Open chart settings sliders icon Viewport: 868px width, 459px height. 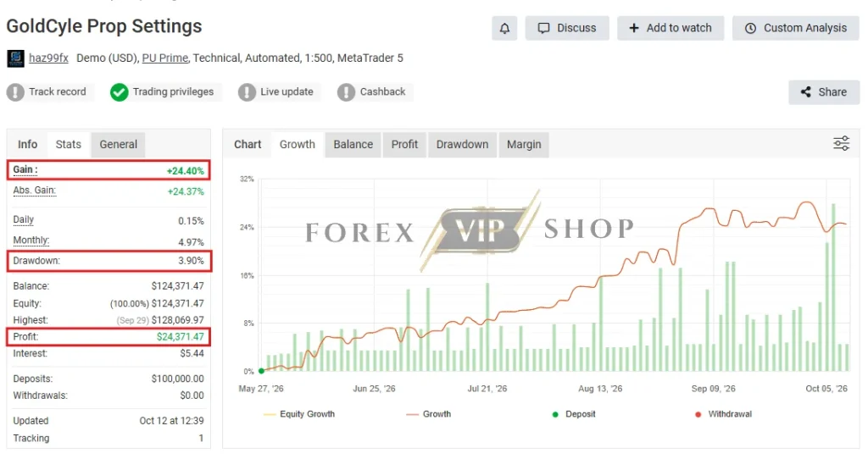pyautogui.click(x=842, y=144)
